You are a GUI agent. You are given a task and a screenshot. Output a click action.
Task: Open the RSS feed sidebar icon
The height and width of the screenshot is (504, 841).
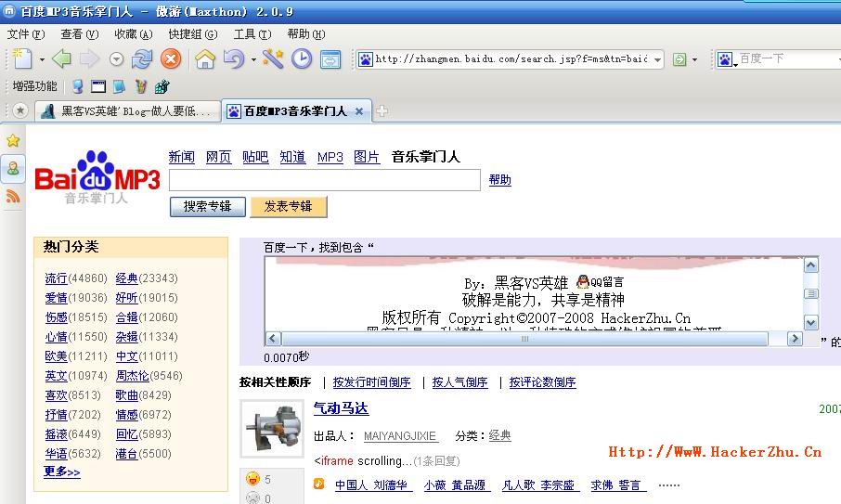13,196
